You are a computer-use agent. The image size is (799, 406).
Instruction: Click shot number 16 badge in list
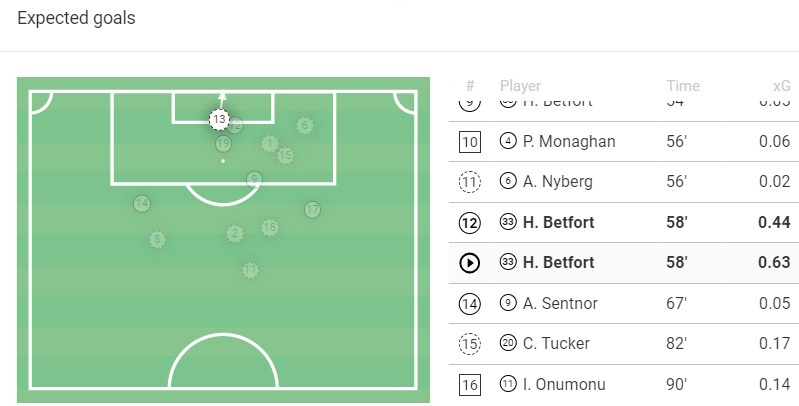click(x=470, y=384)
